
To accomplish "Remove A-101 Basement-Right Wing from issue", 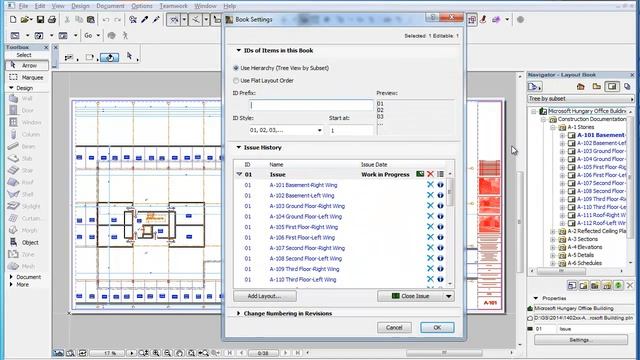I will coord(430,185).
